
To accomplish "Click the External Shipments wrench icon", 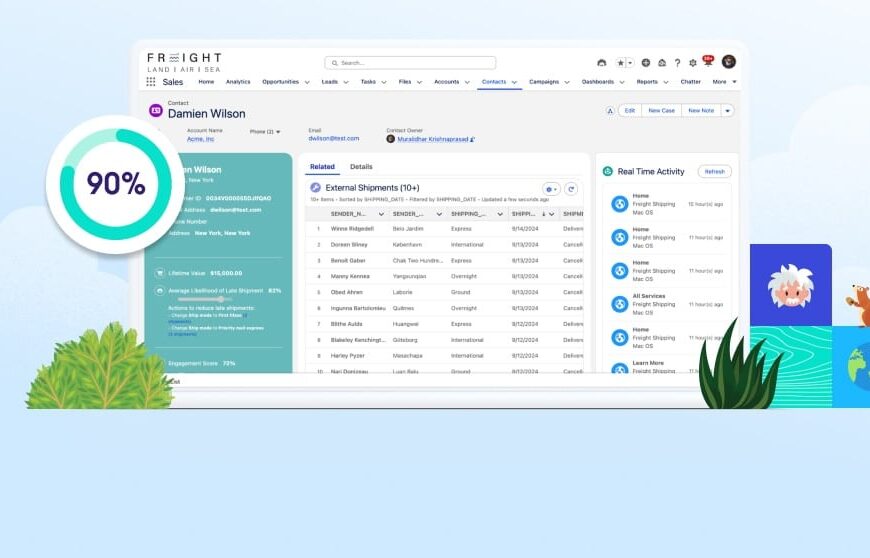I will [x=315, y=187].
